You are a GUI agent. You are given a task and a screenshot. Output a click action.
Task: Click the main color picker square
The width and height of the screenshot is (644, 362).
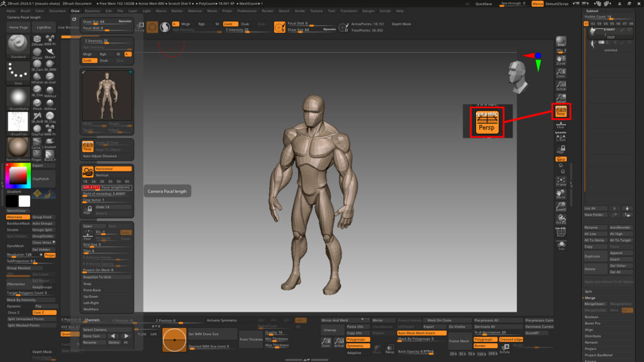[18, 177]
